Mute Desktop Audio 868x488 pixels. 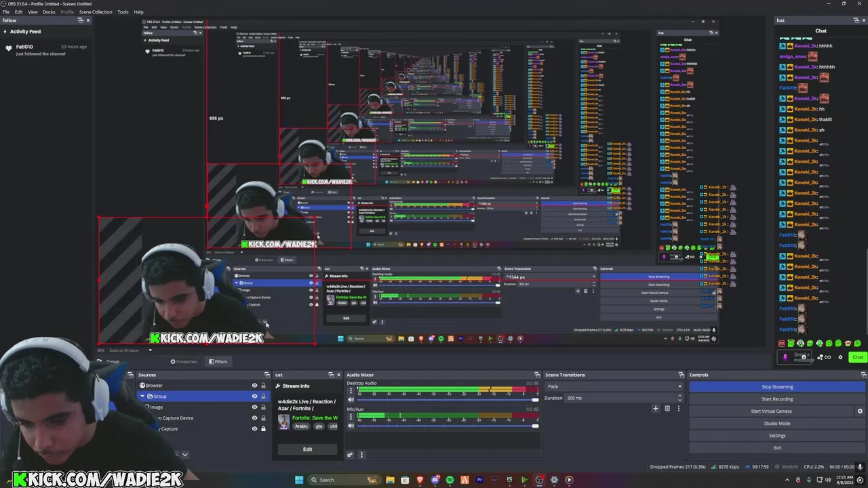[x=351, y=400]
